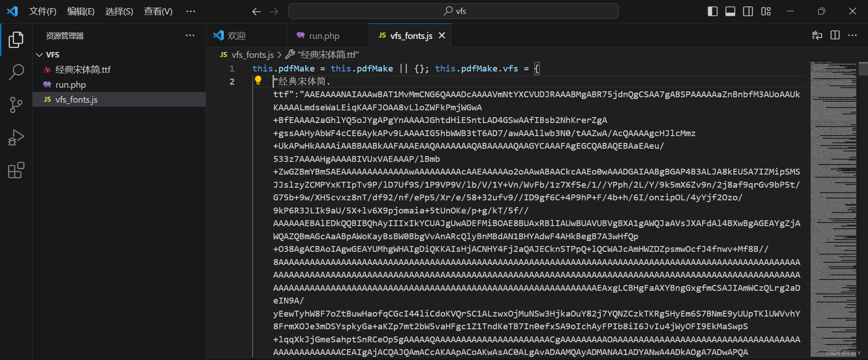Go back with the navigation arrow
868x360 pixels.
point(256,11)
